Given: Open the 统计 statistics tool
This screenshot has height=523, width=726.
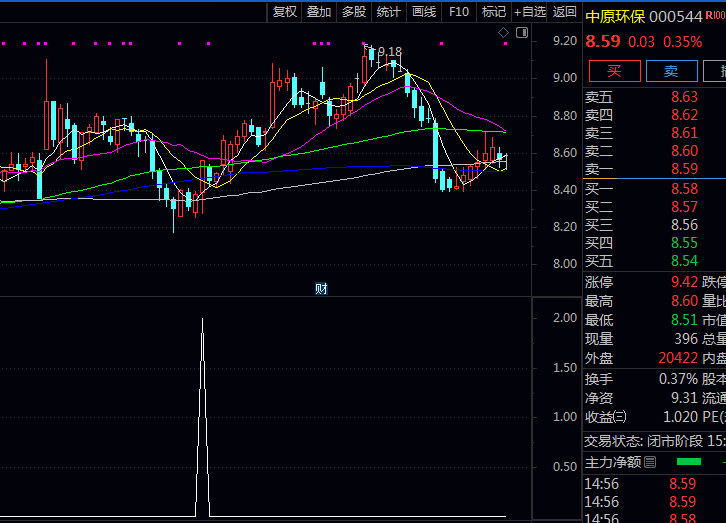Looking at the screenshot, I should 389,12.
